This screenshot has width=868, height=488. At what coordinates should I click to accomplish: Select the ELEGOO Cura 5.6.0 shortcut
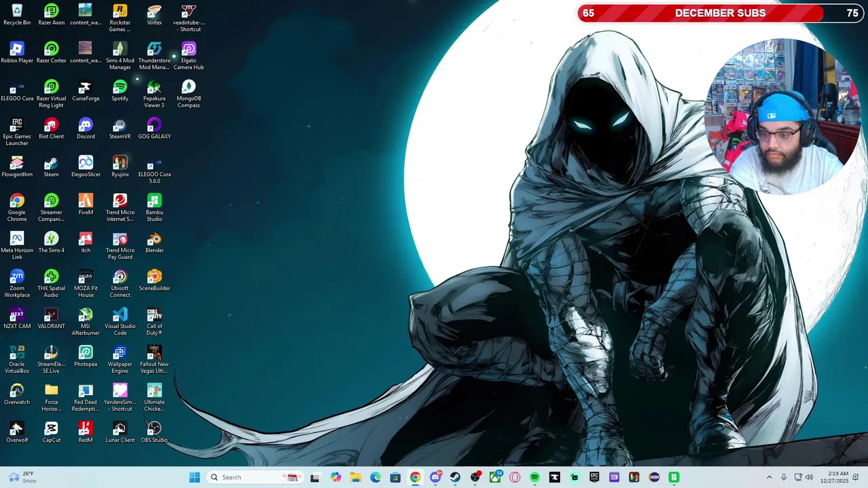pos(155,170)
